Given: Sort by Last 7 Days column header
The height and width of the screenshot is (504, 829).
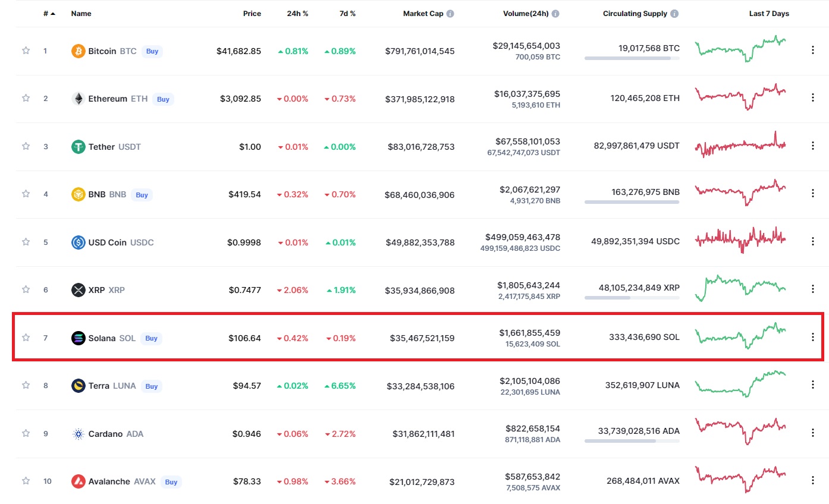Looking at the screenshot, I should 769,14.
